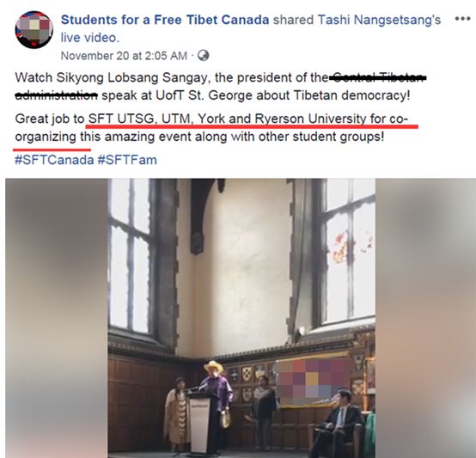Open the November 20 at 2:05 AM timestamp
Screen dimensions: 476x458
124,56
